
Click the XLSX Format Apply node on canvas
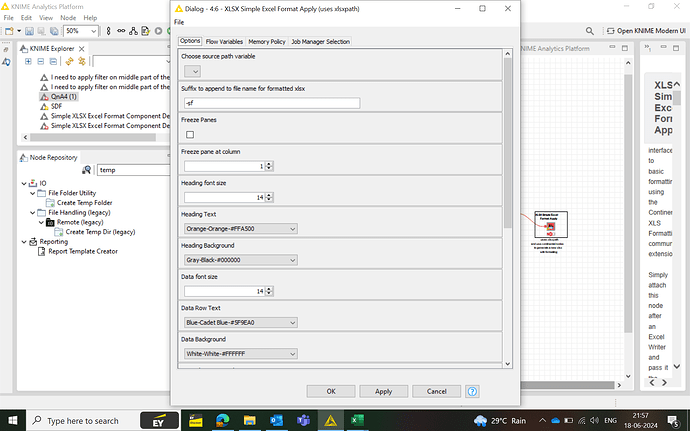[551, 226]
